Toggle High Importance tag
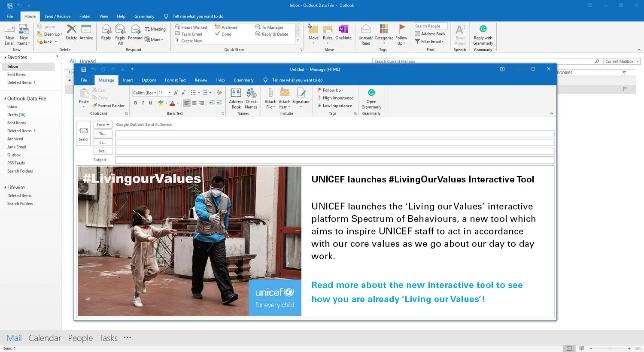The width and height of the screenshot is (644, 352). pyautogui.click(x=335, y=98)
